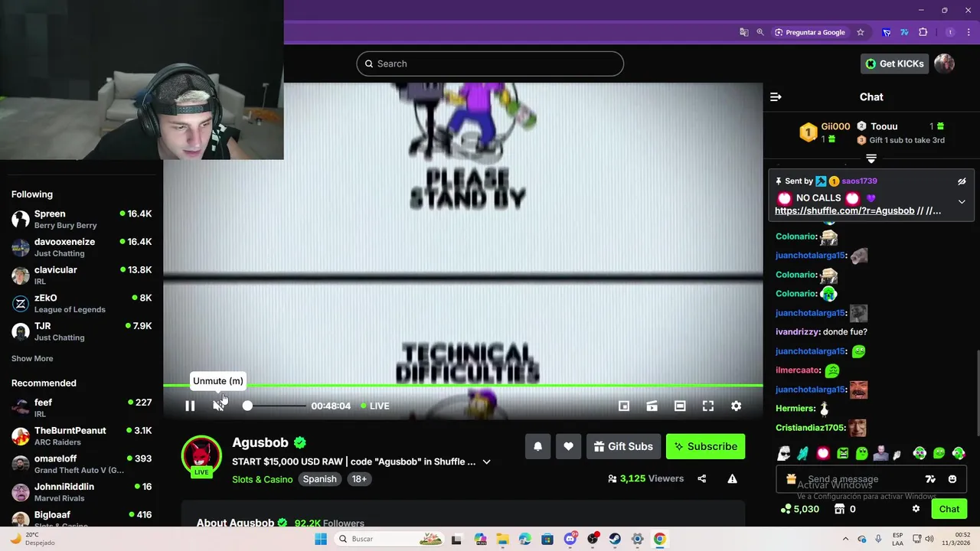Open Steam from the taskbar
Viewport: 980px width, 551px height.
615,539
